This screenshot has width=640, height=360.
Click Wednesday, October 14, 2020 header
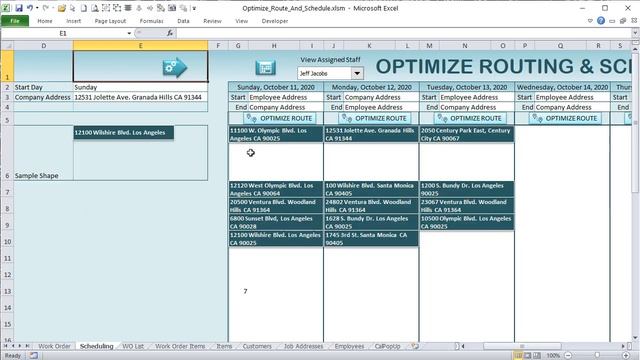point(562,87)
